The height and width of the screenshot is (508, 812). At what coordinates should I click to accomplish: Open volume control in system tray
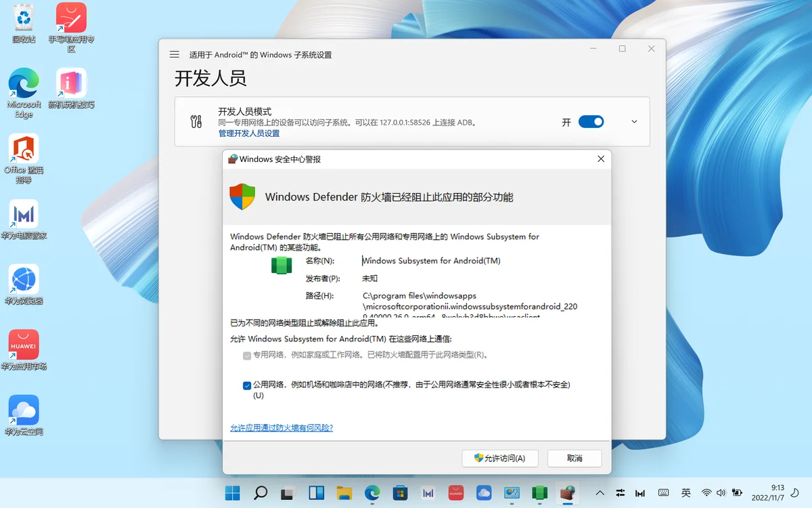(721, 493)
